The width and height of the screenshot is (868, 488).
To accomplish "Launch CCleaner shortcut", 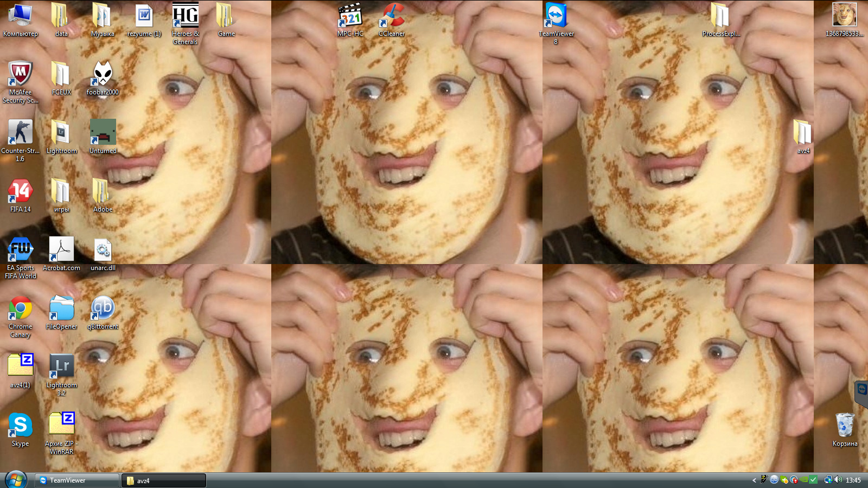I will point(392,20).
